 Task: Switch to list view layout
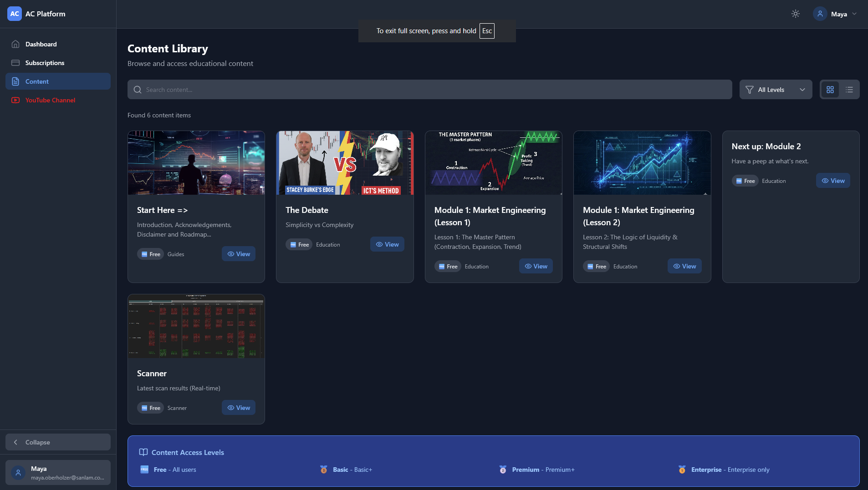click(x=849, y=90)
